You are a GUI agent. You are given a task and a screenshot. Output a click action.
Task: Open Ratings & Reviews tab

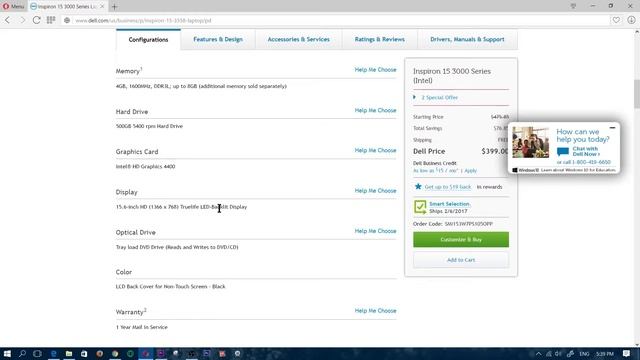point(380,39)
